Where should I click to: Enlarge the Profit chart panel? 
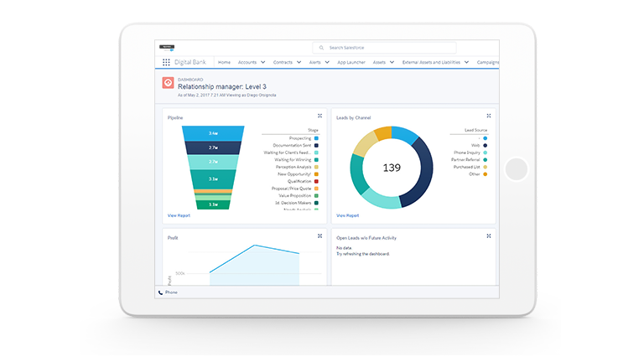(319, 236)
